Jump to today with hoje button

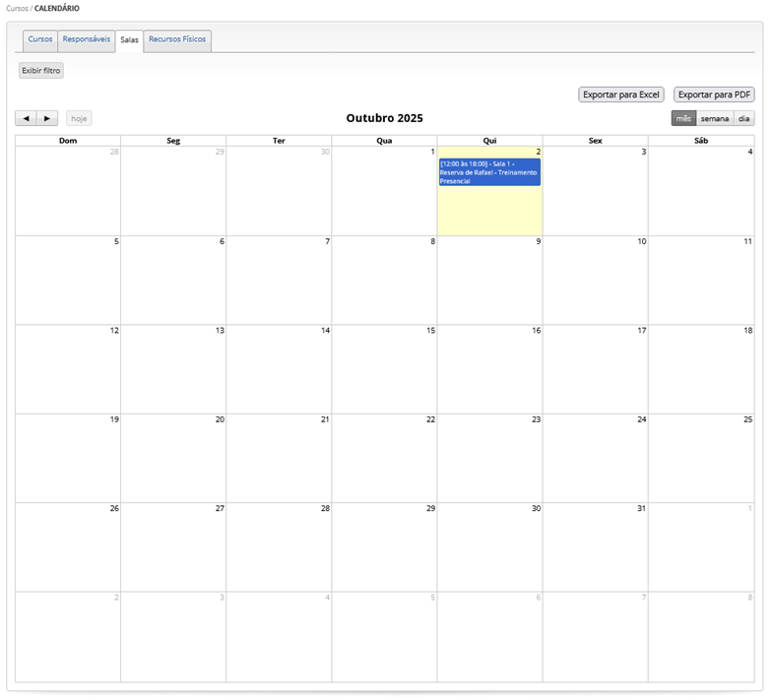[79, 118]
